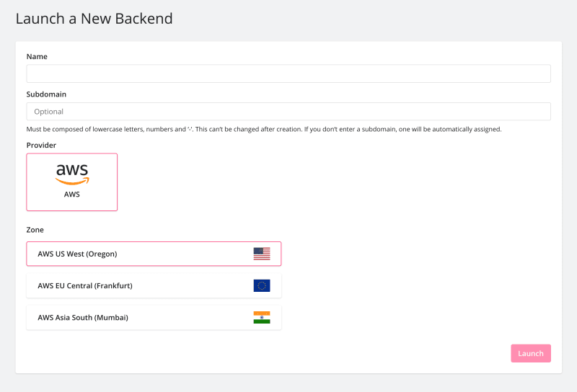Image resolution: width=577 pixels, height=392 pixels.
Task: Focus the Subdomain input with Optional placeholder
Action: (288, 112)
